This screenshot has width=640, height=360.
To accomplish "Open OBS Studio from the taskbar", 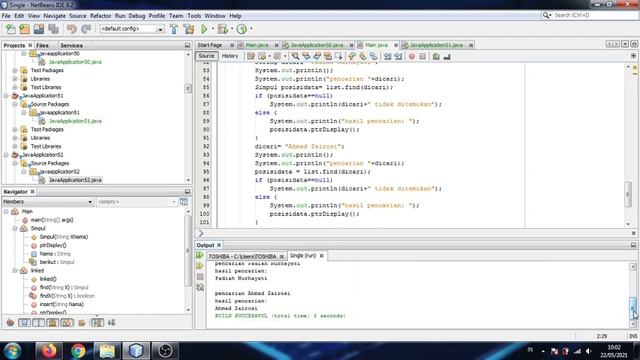I will 165,351.
